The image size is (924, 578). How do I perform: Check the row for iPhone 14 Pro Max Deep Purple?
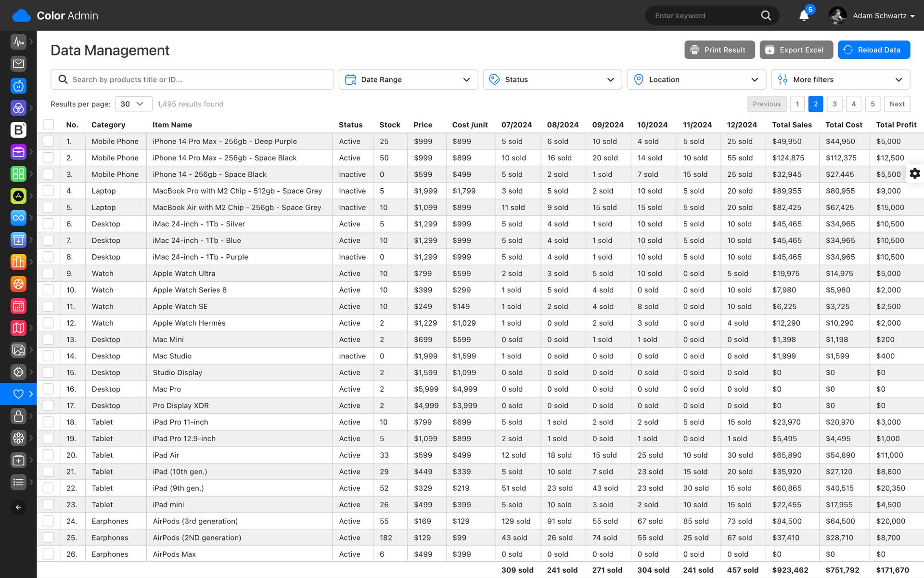[48, 141]
